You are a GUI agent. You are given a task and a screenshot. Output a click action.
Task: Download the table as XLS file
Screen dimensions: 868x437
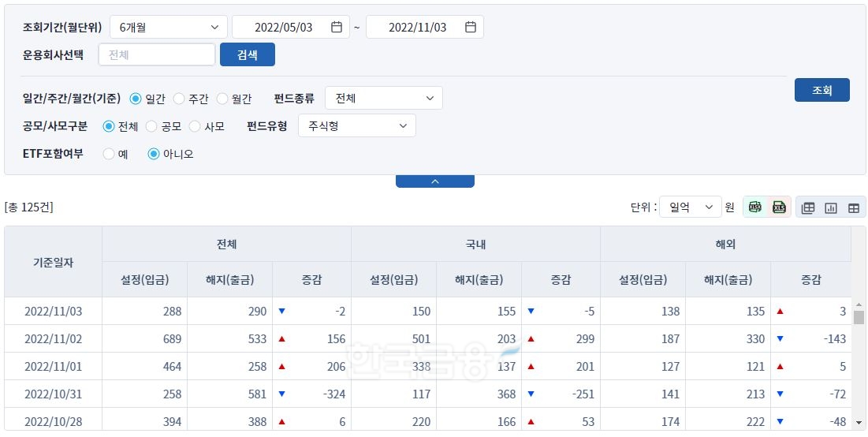(779, 207)
